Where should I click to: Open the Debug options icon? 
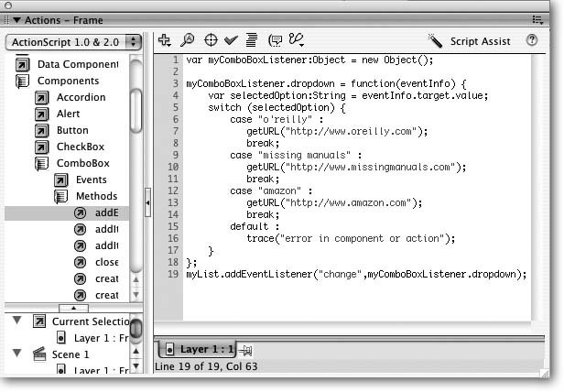[x=296, y=40]
